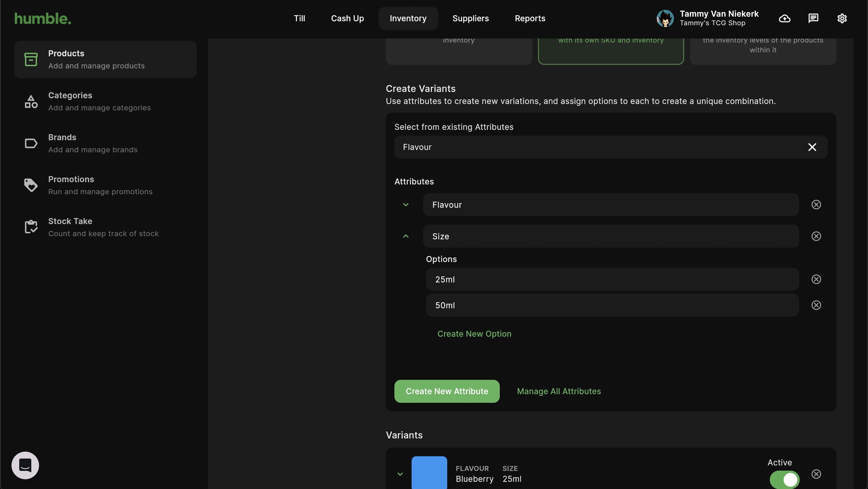Open the support chat widget

click(x=25, y=465)
